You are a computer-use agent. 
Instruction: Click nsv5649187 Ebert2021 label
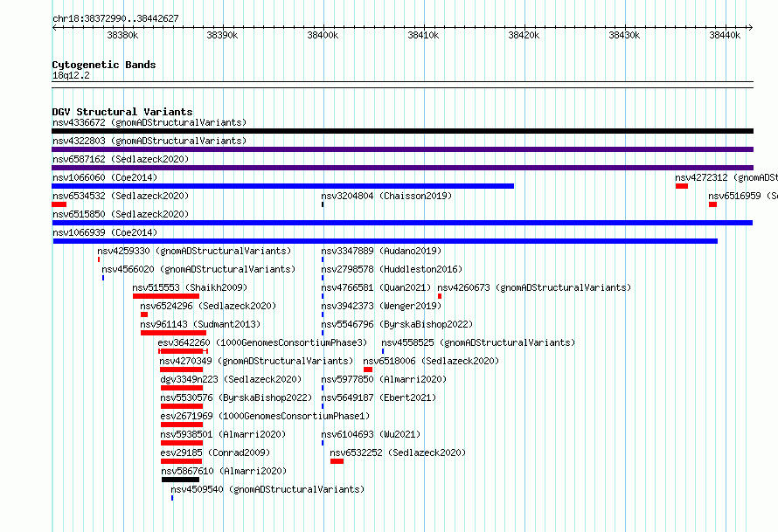[x=379, y=397]
